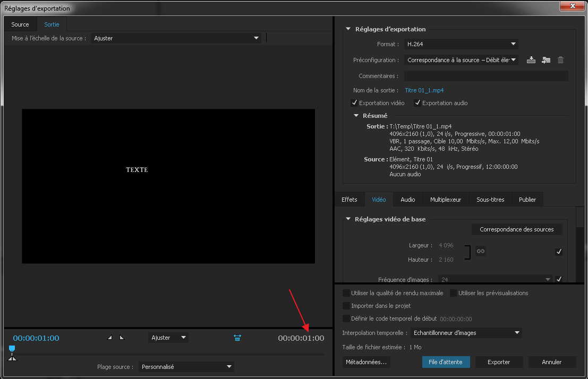Collapse the Résumé section triangle
This screenshot has width=588, height=379.
(x=356, y=116)
